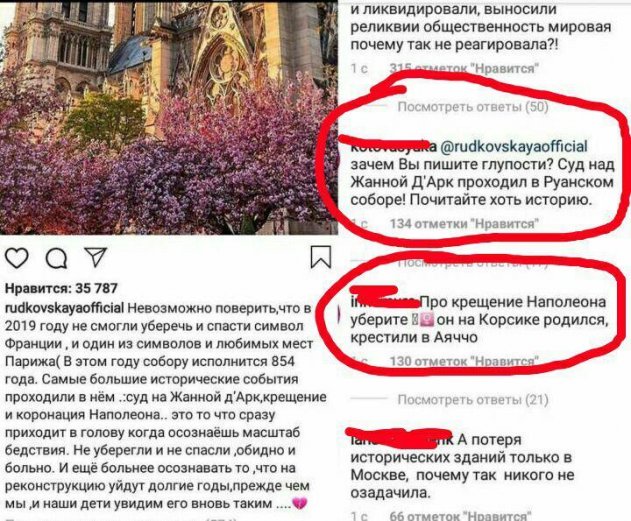Expand "Посмотреть ответы (21)" replies
Image resolution: width=631 pixels, height=521 pixels.
(473, 400)
